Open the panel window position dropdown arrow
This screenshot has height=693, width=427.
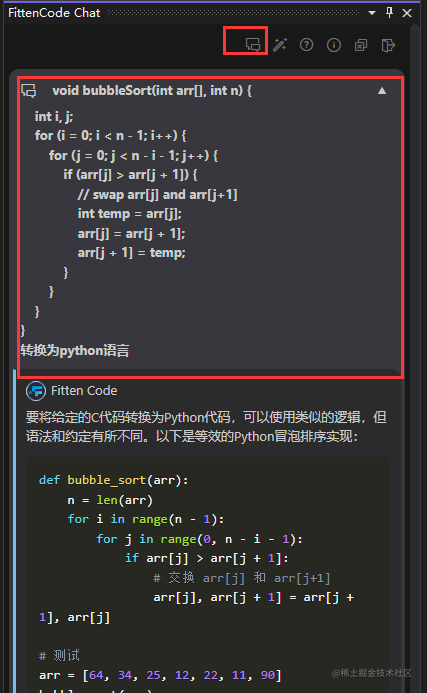[372, 13]
